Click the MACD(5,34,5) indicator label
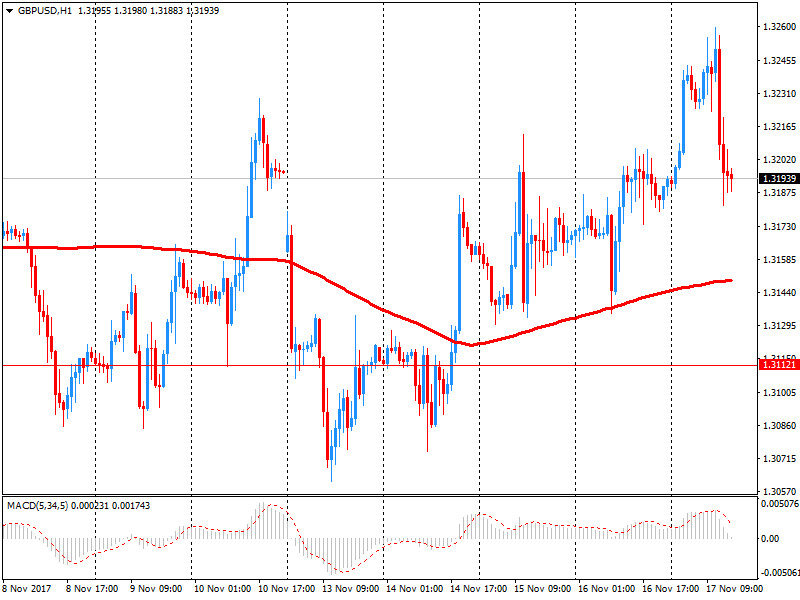 (37, 506)
